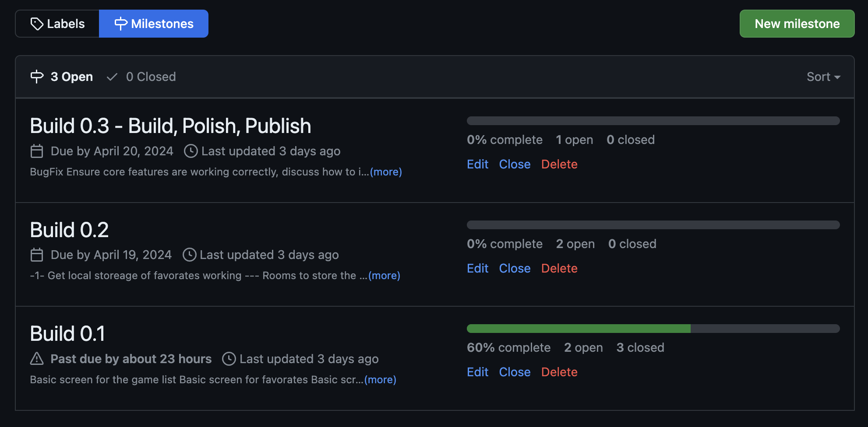
Task: Click the checkmark icon beside 0 Closed
Action: pyautogui.click(x=112, y=77)
